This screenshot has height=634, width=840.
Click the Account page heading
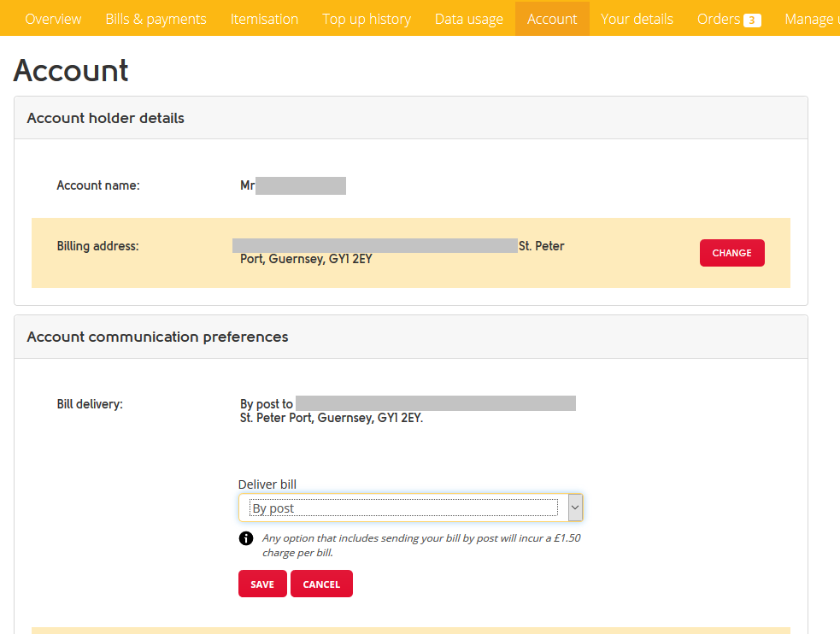[x=71, y=70]
